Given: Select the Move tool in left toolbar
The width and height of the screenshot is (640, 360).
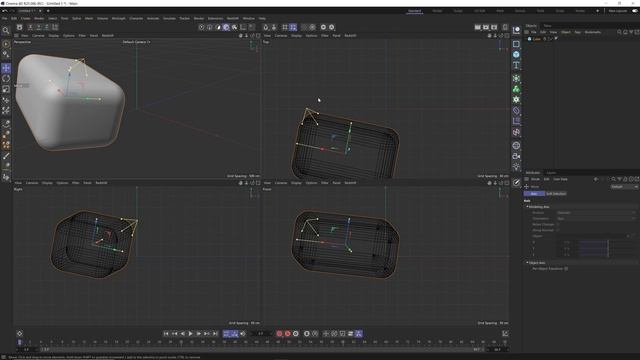Looking at the screenshot, I should (6, 68).
